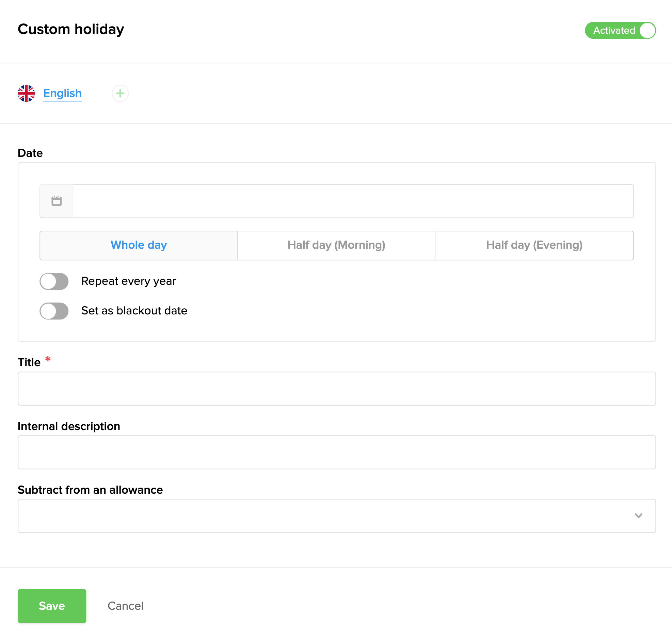Click the dropdown chevron in allowance field
Viewport: 672px width, 639px height.
pos(638,516)
